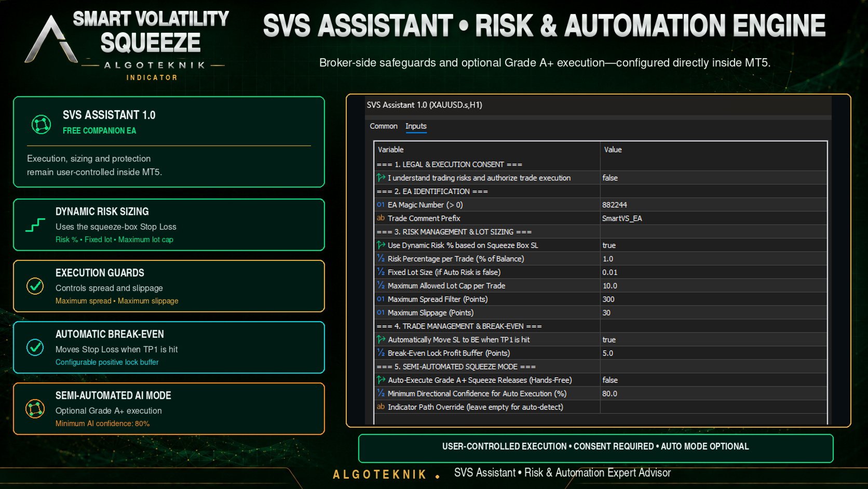Click the 'I understand trading risks' variable label
This screenshot has width=868, height=489.
point(479,178)
